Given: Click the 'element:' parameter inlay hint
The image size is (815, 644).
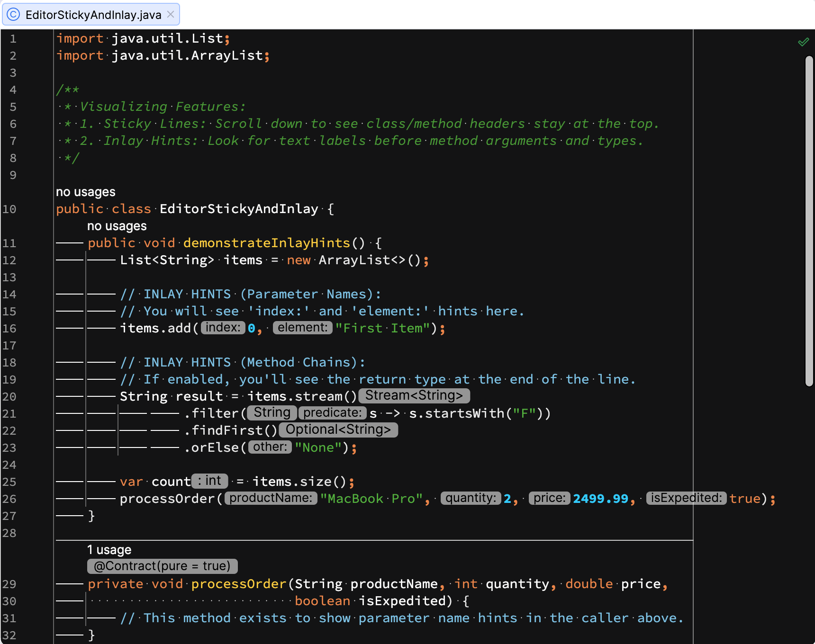Looking at the screenshot, I should point(303,328).
